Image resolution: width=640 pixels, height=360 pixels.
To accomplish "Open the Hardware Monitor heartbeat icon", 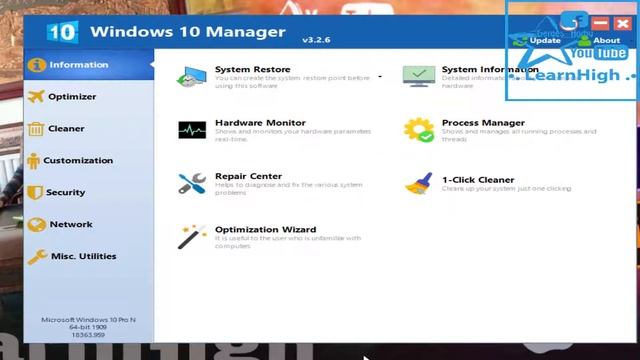I will click(192, 130).
